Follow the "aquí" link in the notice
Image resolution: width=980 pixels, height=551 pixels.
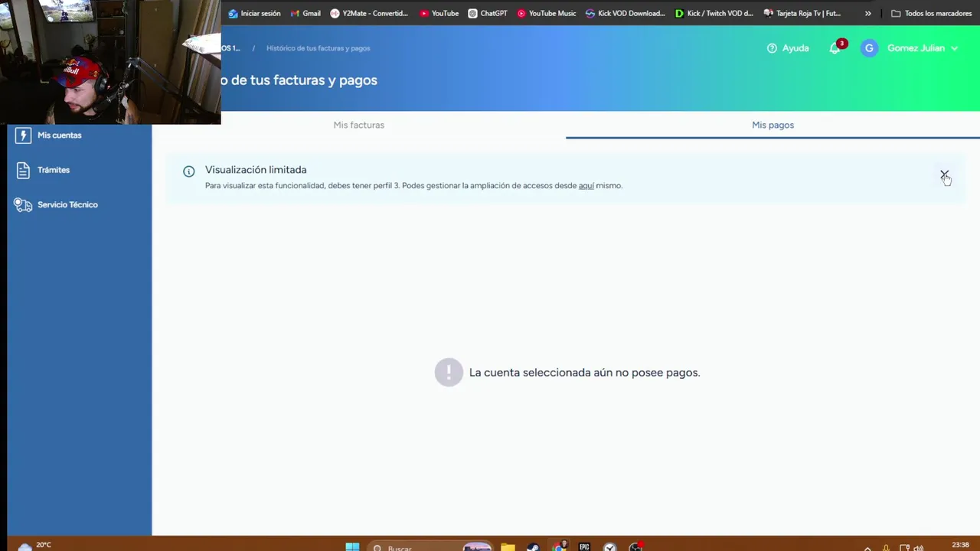[586, 185]
